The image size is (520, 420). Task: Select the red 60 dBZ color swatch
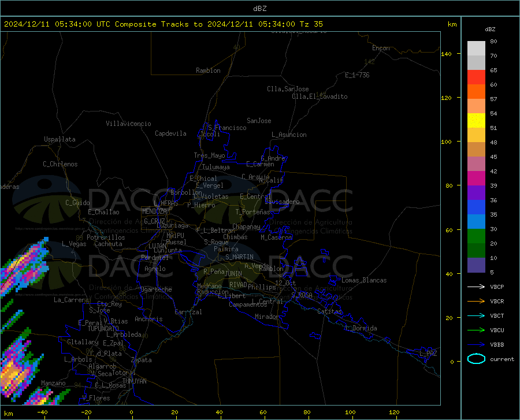click(x=476, y=77)
